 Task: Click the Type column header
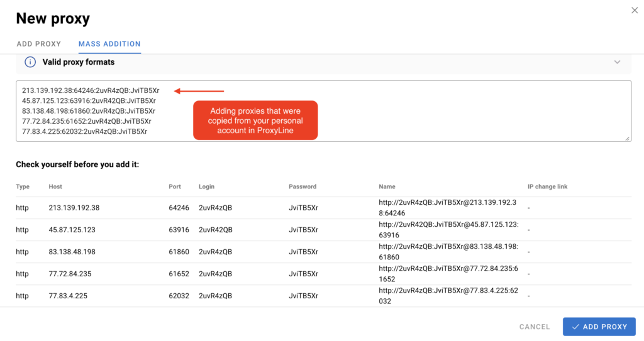(23, 187)
